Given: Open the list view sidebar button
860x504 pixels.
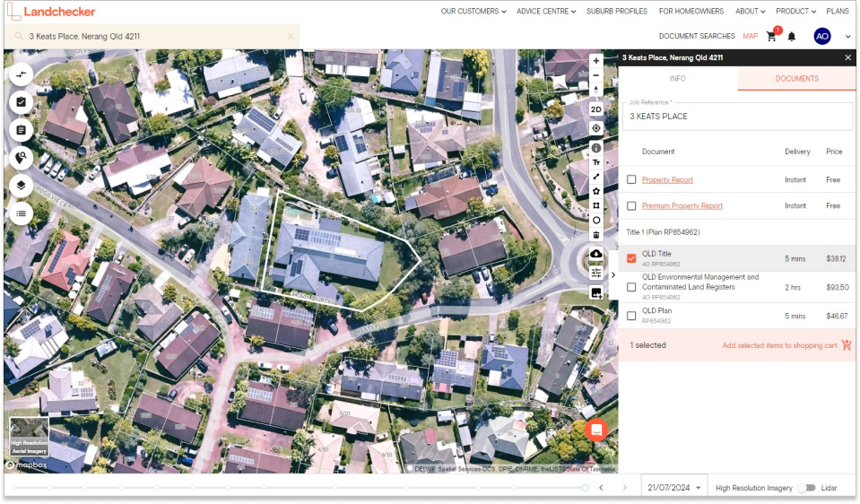Looking at the screenshot, I should pyautogui.click(x=22, y=213).
